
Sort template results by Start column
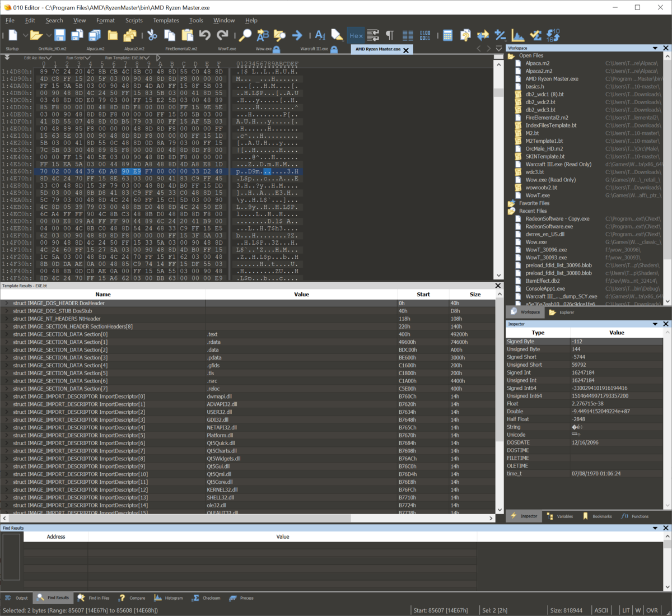tap(423, 294)
